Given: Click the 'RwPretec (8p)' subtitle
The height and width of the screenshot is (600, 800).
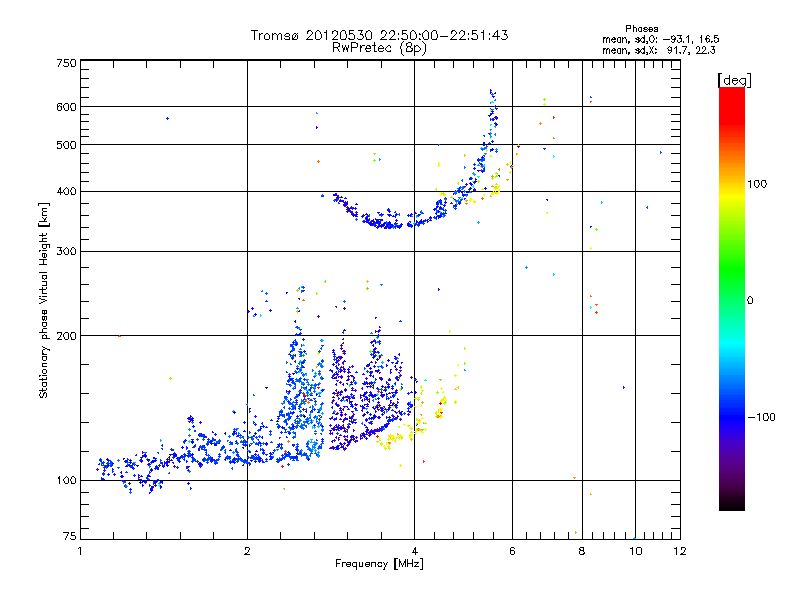Looking at the screenshot, I should (379, 48).
